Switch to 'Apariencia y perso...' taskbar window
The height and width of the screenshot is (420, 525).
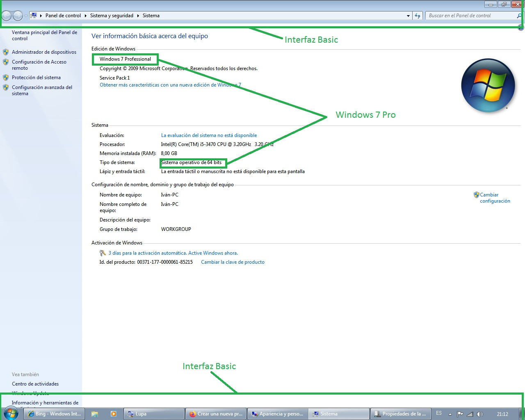point(278,414)
